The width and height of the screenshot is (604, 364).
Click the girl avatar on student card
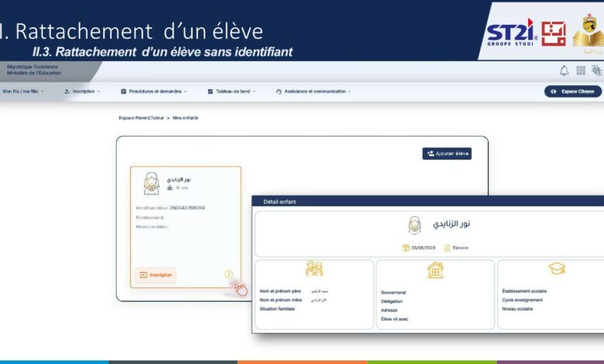coord(151,184)
